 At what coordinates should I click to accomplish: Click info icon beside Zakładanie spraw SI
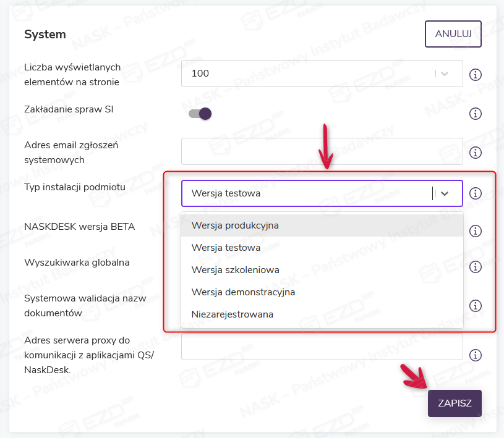coord(476,114)
